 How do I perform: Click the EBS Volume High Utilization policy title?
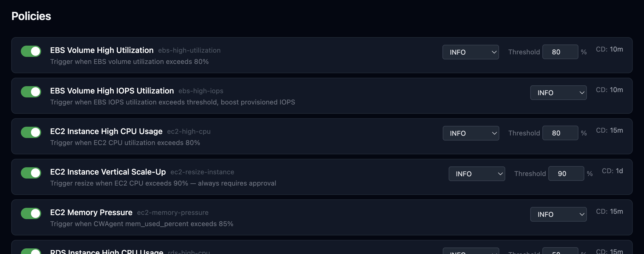coord(102,50)
